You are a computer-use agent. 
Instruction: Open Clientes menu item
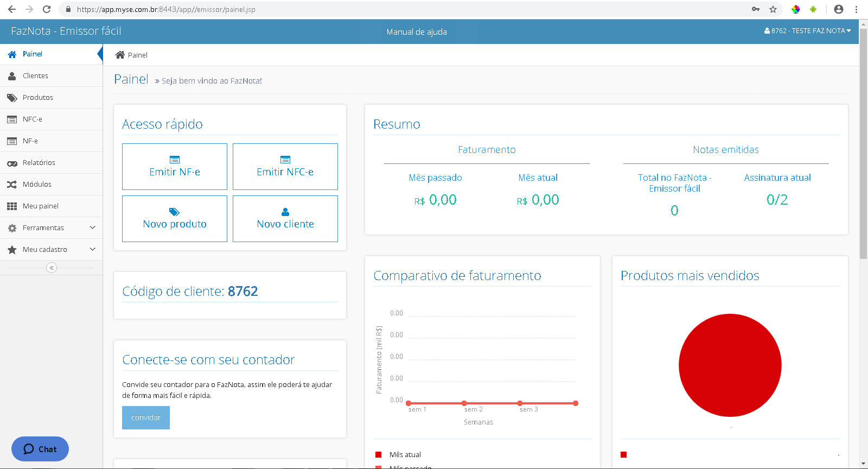[51, 76]
